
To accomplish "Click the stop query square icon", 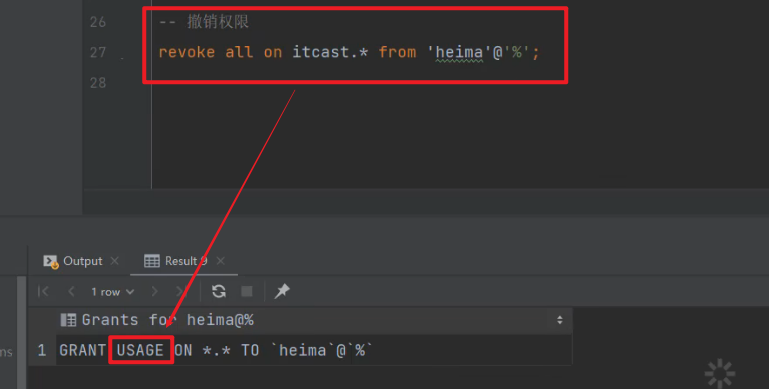I will [247, 291].
